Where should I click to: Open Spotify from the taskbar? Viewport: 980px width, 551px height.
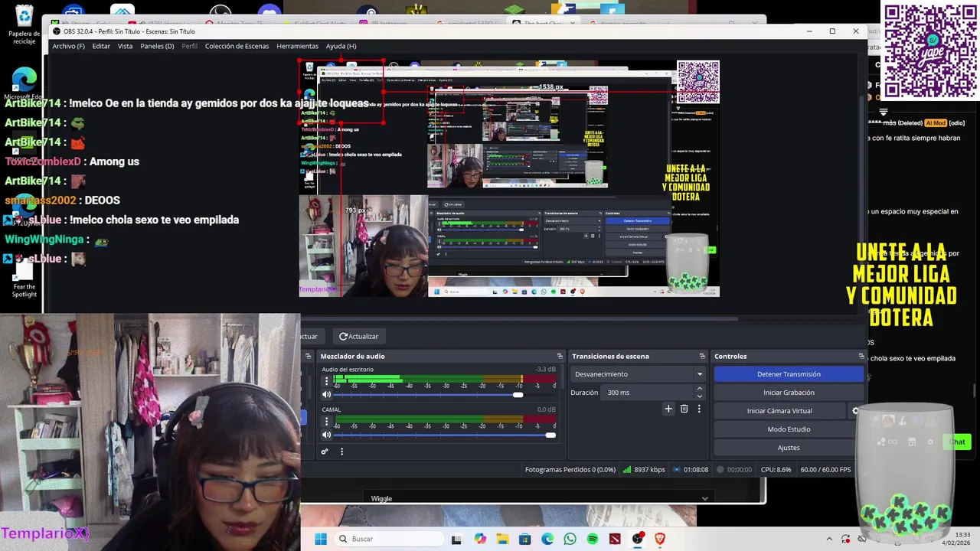tap(593, 539)
